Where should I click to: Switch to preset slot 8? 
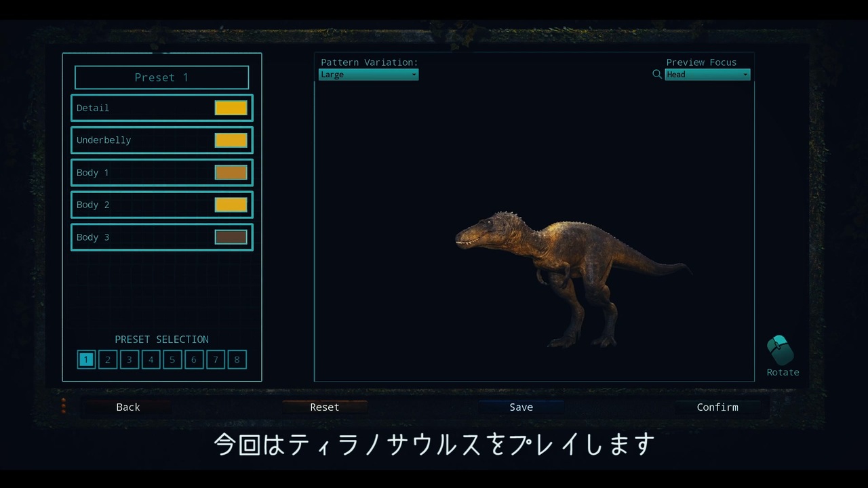[x=237, y=359]
